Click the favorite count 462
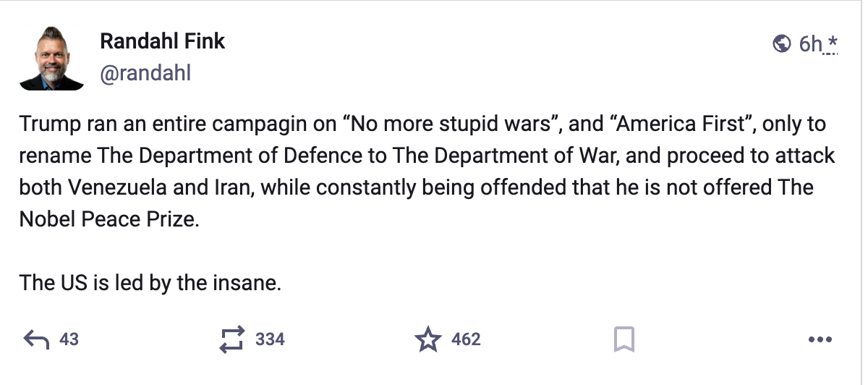The height and width of the screenshot is (385, 868). tap(466, 339)
